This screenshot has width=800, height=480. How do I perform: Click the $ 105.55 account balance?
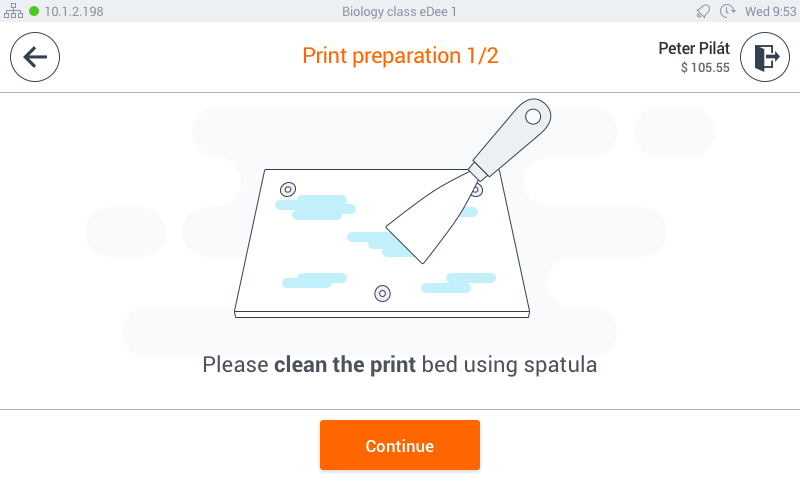(705, 68)
